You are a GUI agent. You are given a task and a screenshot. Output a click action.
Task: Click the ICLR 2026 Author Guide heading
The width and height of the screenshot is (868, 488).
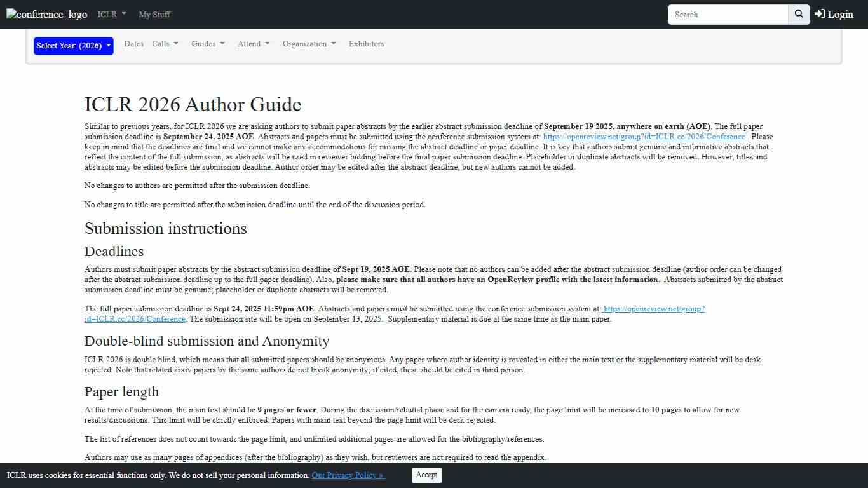coord(193,104)
